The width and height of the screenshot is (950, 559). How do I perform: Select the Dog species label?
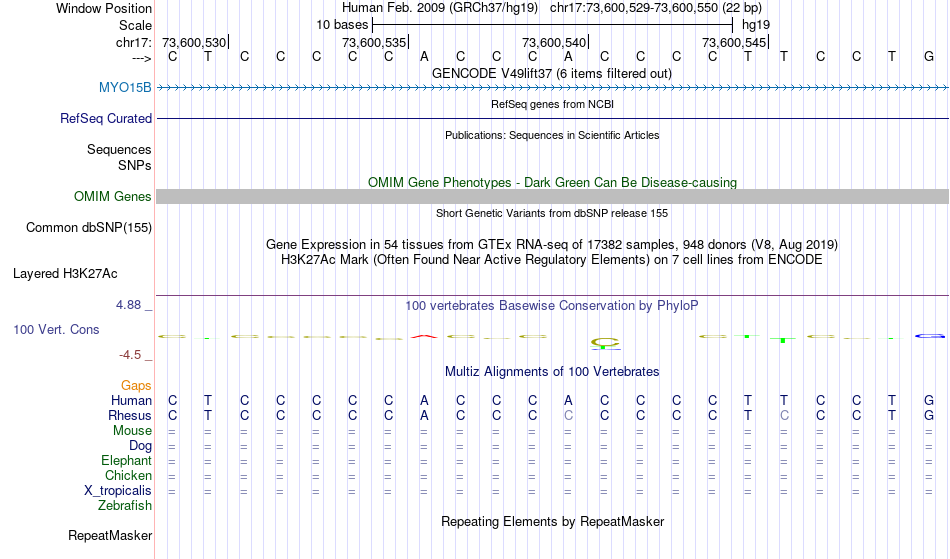141,446
